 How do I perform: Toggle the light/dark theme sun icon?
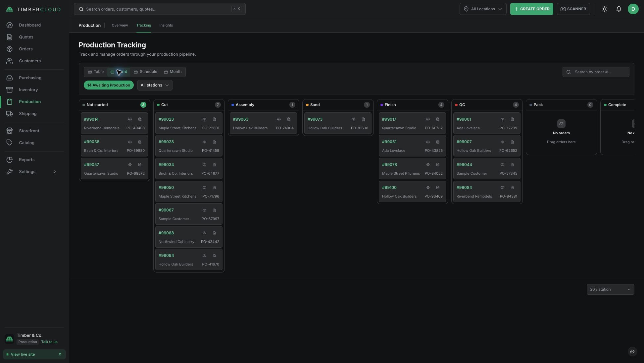pyautogui.click(x=605, y=9)
